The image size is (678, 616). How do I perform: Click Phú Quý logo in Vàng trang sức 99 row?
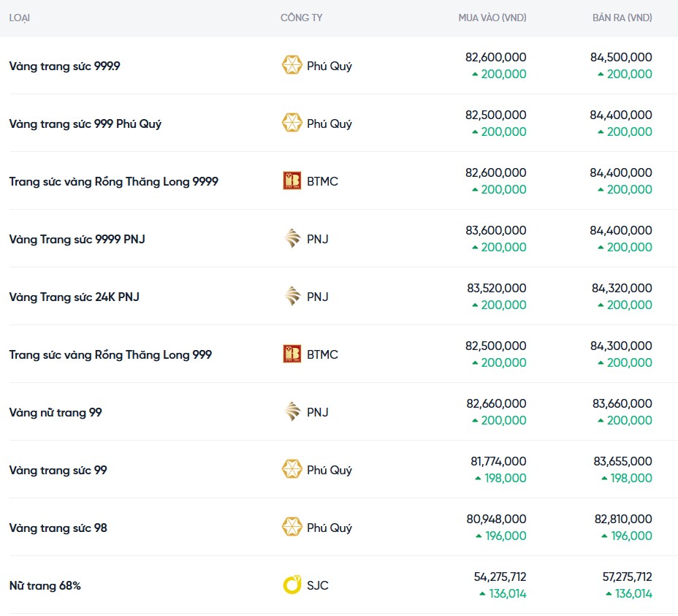[x=292, y=469]
